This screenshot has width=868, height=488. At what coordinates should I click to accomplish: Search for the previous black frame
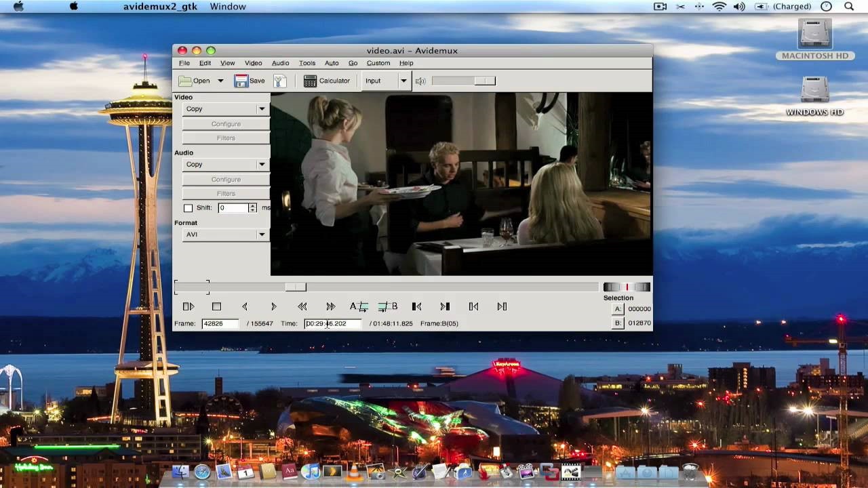pyautogui.click(x=416, y=307)
